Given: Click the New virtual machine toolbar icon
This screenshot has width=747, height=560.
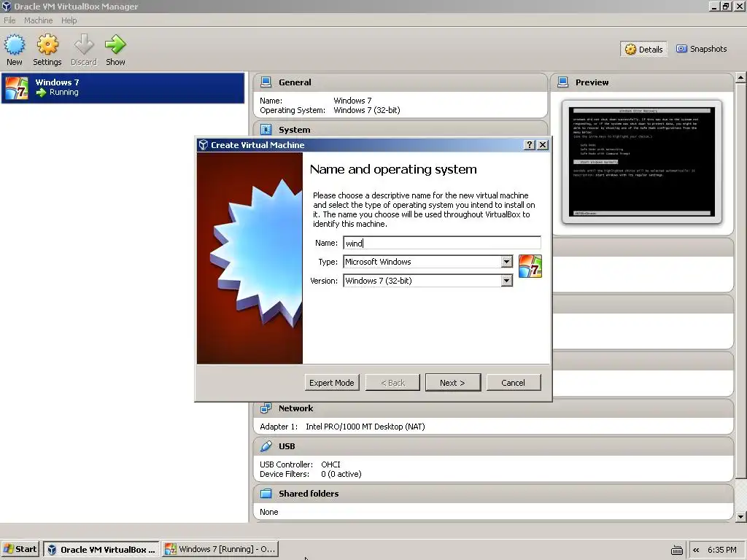Looking at the screenshot, I should click(15, 44).
